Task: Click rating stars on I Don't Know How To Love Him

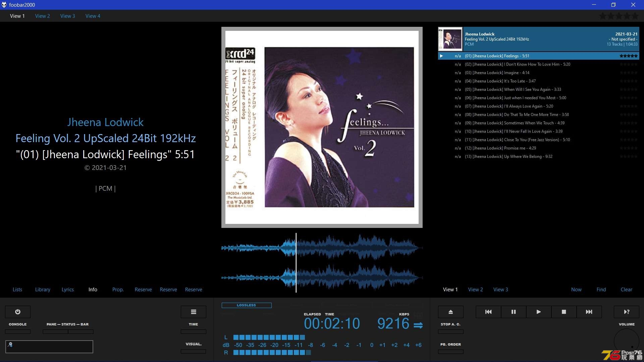Action: (x=629, y=64)
